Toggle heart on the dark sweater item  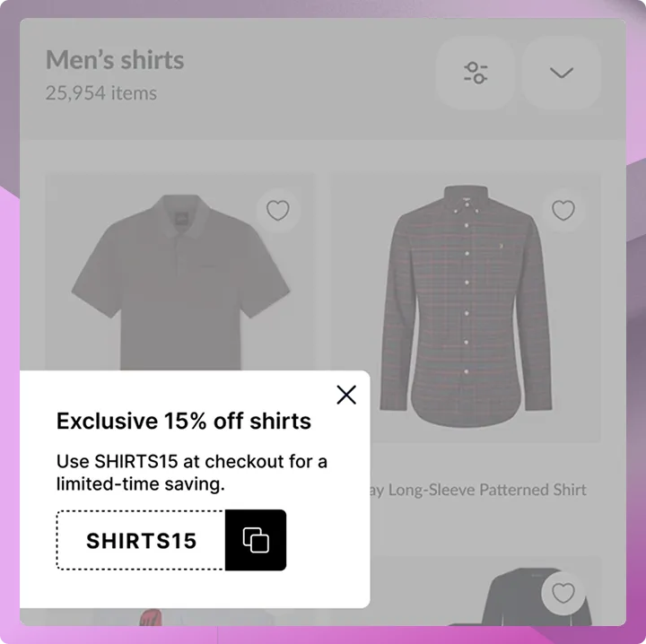pos(563,594)
